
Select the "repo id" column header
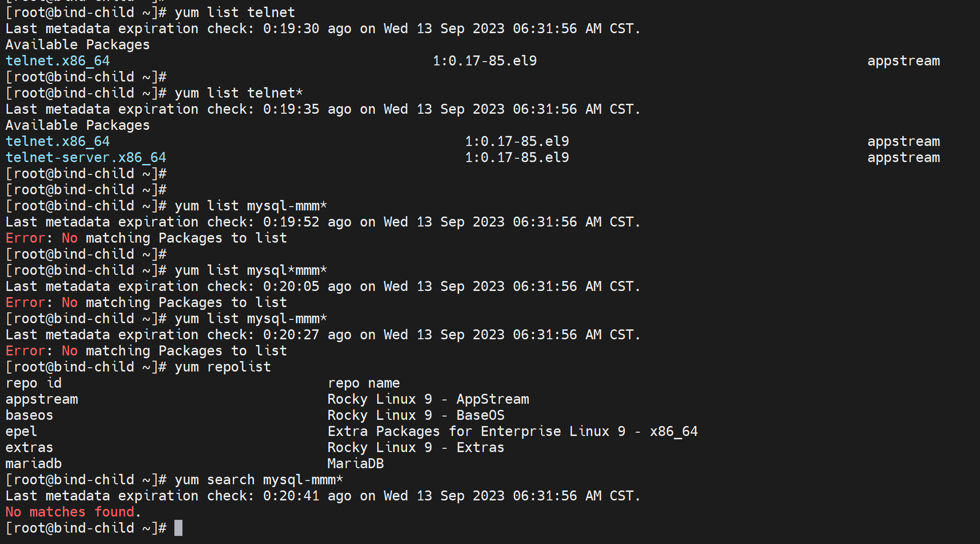[x=34, y=383]
